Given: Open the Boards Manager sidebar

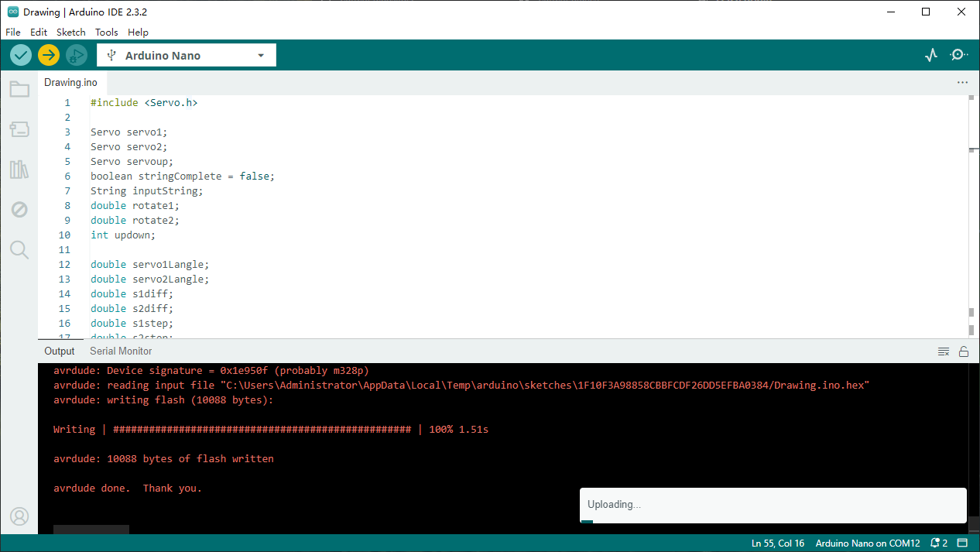Looking at the screenshot, I should [19, 129].
